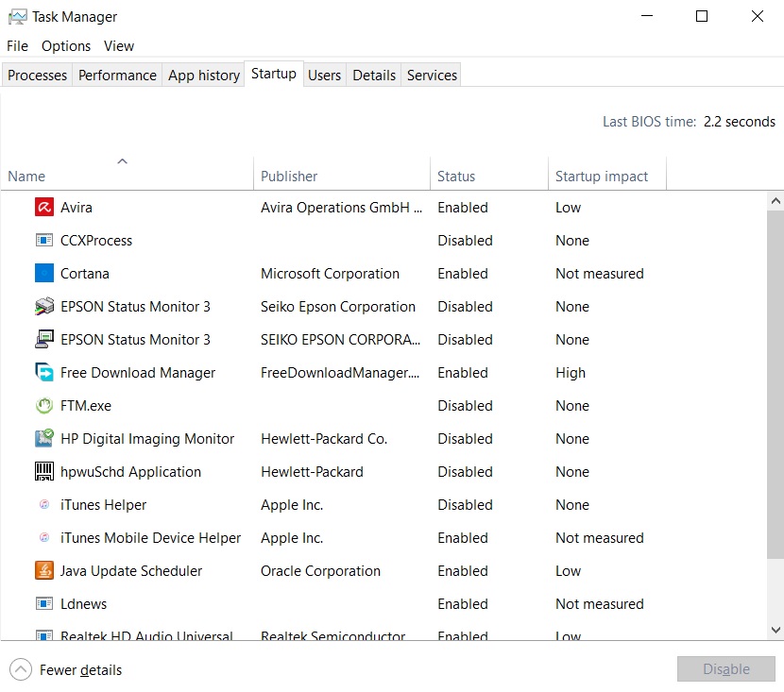Image resolution: width=784 pixels, height=692 pixels.
Task: Click the iTunes Helper icon
Action: tap(44, 504)
